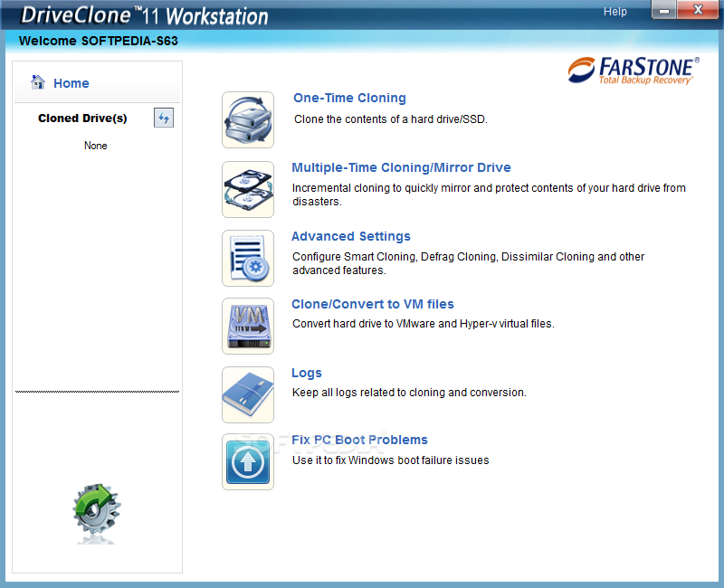This screenshot has width=724, height=588.
Task: Click 'Clone the contents of a hard drive/SSD.' text
Action: [391, 119]
